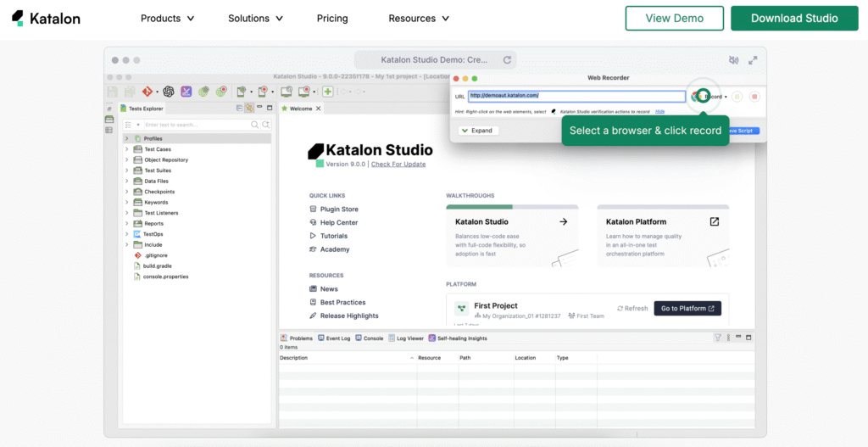The width and height of the screenshot is (868, 447).
Task: Click the Record Web globe icon
Action: point(221,92)
